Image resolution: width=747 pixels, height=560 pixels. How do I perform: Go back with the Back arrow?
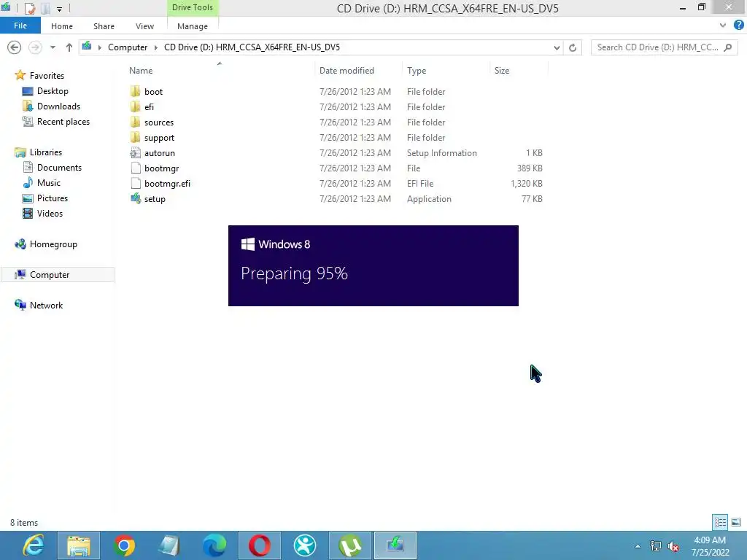15,47
